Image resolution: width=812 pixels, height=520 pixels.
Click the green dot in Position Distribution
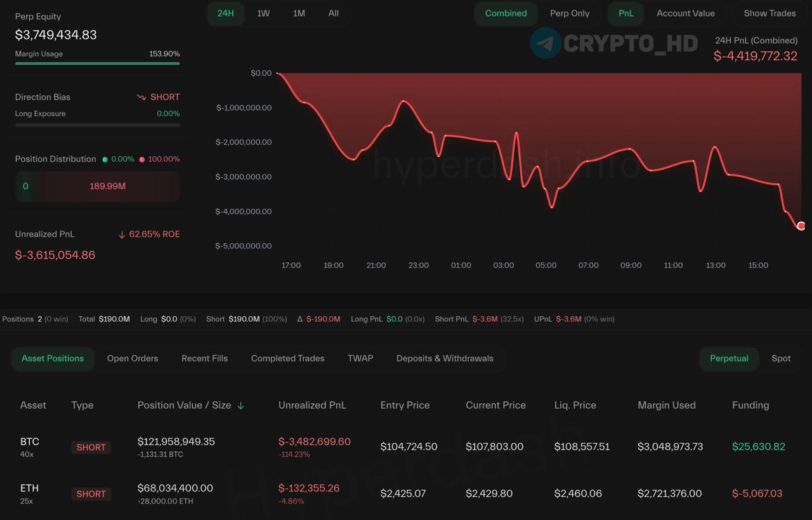pyautogui.click(x=105, y=159)
